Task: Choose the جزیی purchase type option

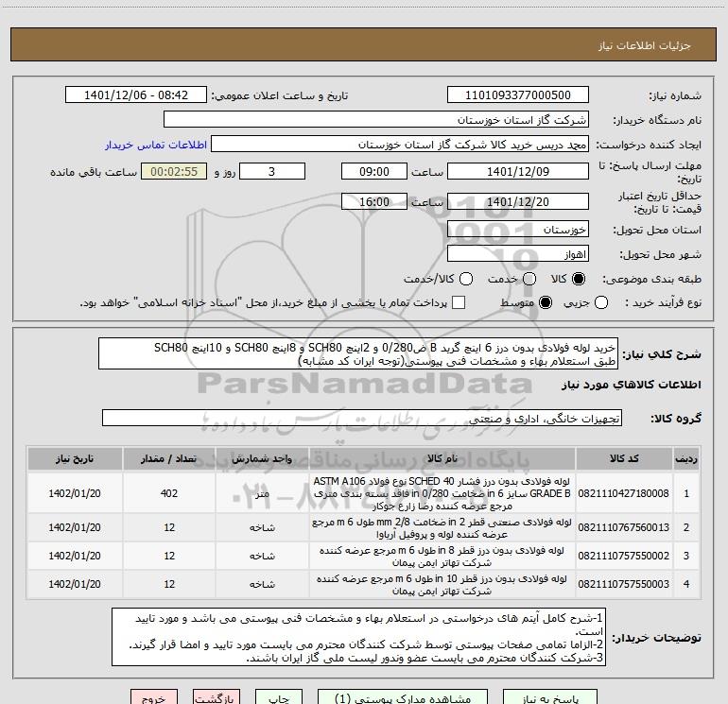Action: (x=600, y=302)
